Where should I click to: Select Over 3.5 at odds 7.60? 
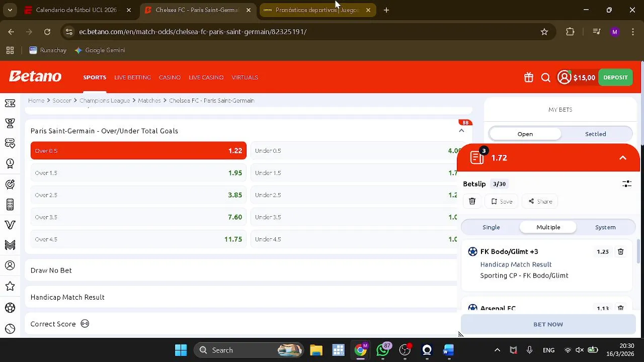[x=138, y=217]
